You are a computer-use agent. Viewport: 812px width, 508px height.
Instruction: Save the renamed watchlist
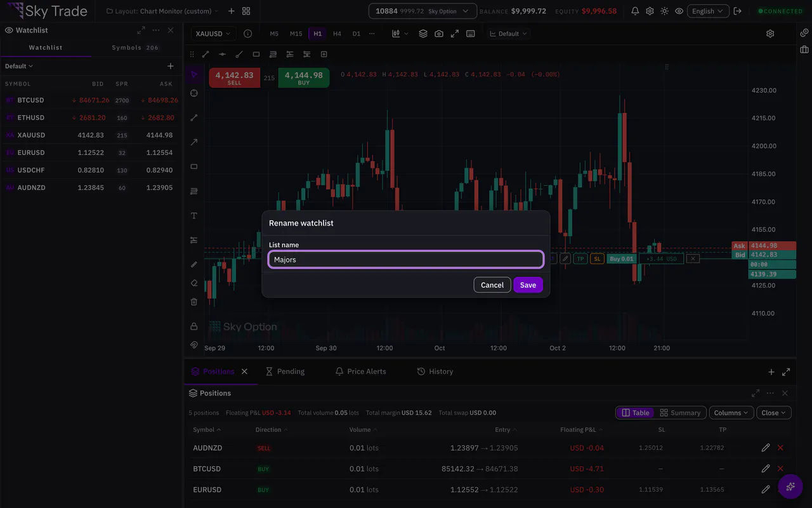click(528, 285)
